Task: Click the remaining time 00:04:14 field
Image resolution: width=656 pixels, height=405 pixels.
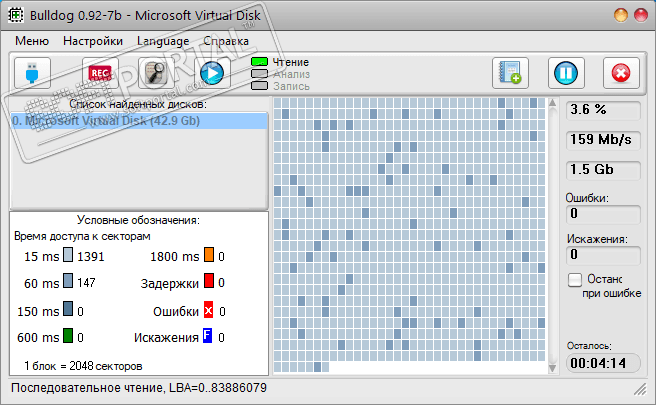Action: tap(603, 363)
